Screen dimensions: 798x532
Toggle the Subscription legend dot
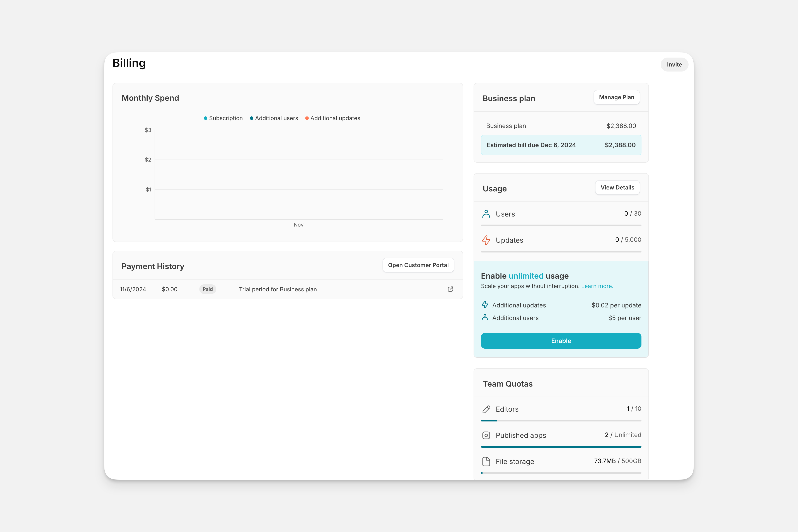point(205,118)
